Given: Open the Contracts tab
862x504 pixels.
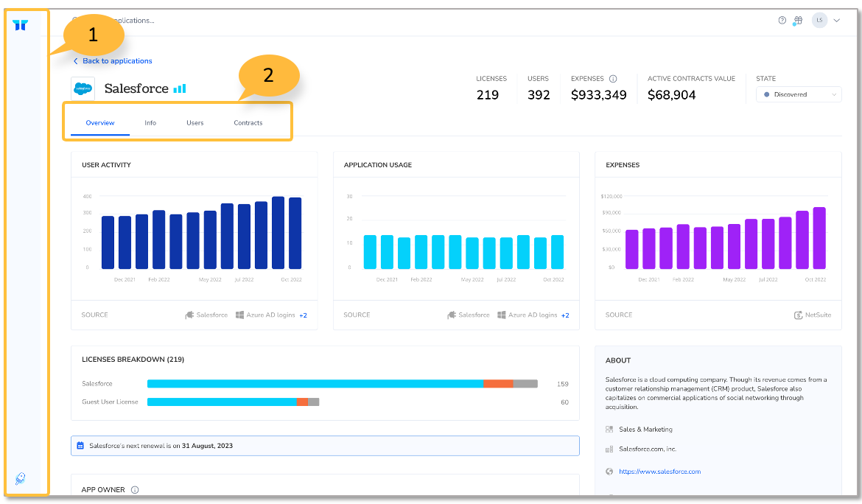Looking at the screenshot, I should 248,123.
